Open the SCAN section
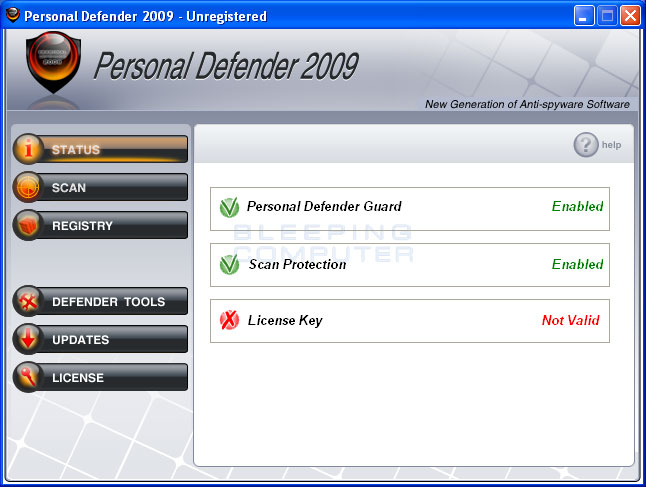Viewport: 646px width, 487px height. [101, 187]
